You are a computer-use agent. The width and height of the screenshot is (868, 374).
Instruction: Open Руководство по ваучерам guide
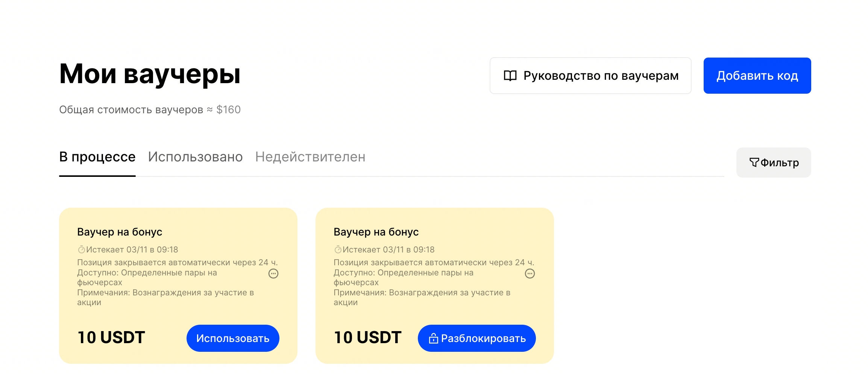pos(590,76)
